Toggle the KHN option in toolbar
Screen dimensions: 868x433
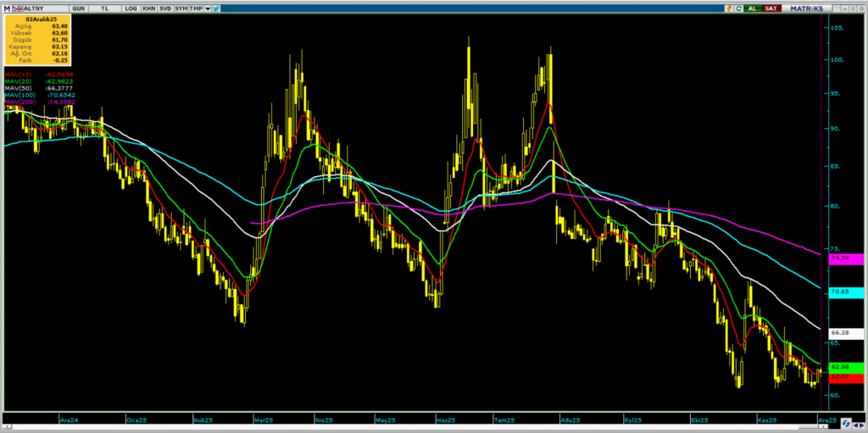[x=148, y=8]
